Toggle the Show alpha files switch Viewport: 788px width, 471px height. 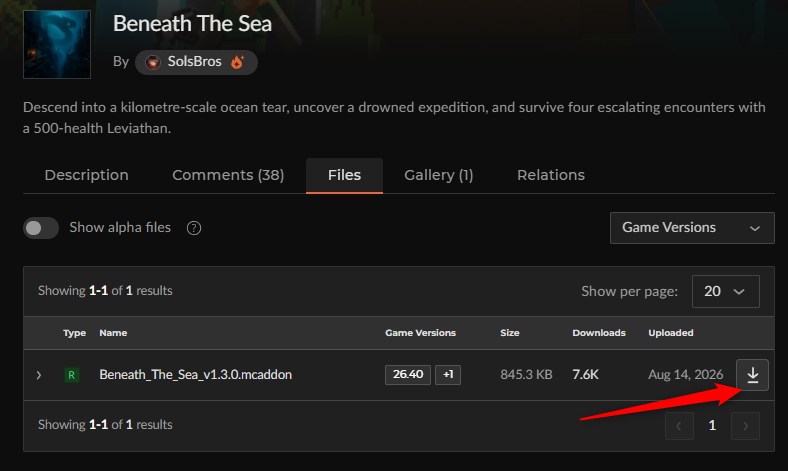pos(41,228)
